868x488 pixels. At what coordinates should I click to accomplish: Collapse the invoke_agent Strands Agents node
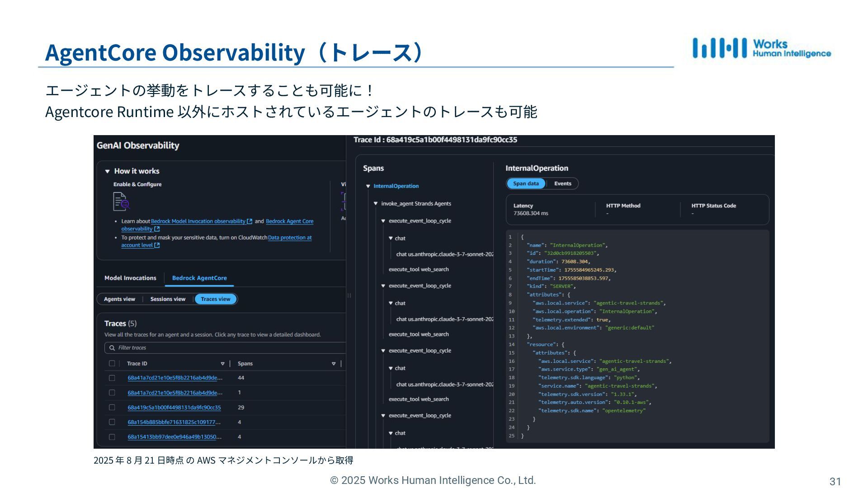(x=375, y=204)
